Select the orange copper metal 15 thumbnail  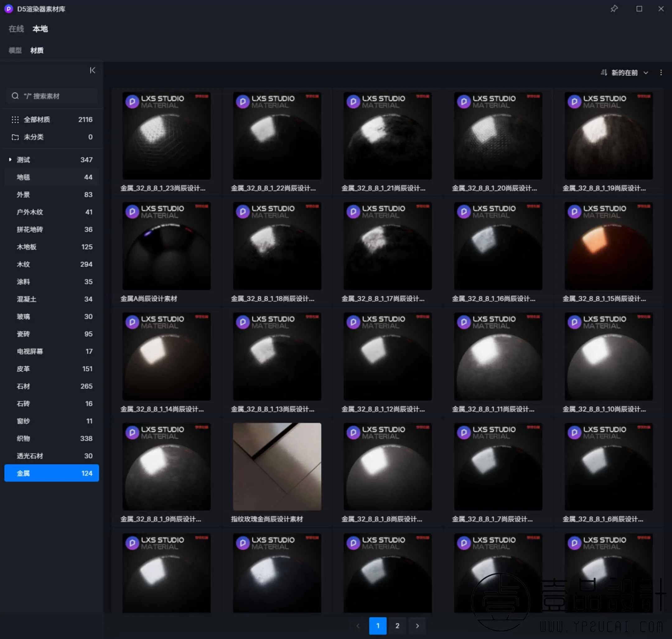[x=608, y=246]
